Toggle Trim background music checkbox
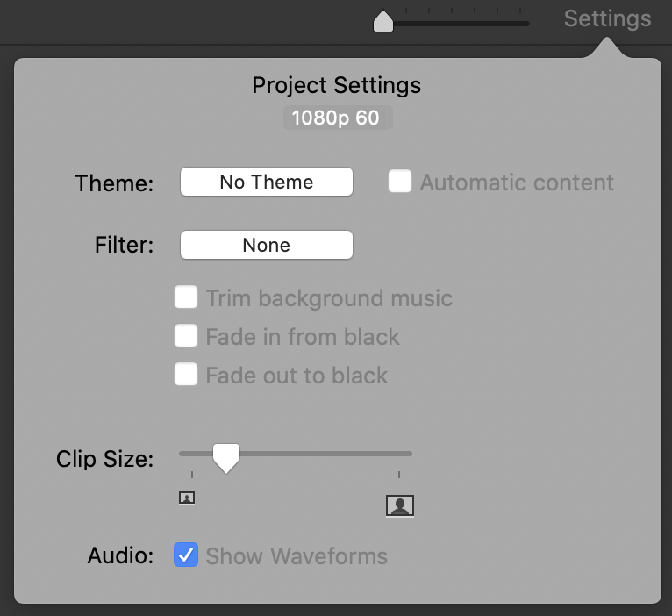 point(185,297)
